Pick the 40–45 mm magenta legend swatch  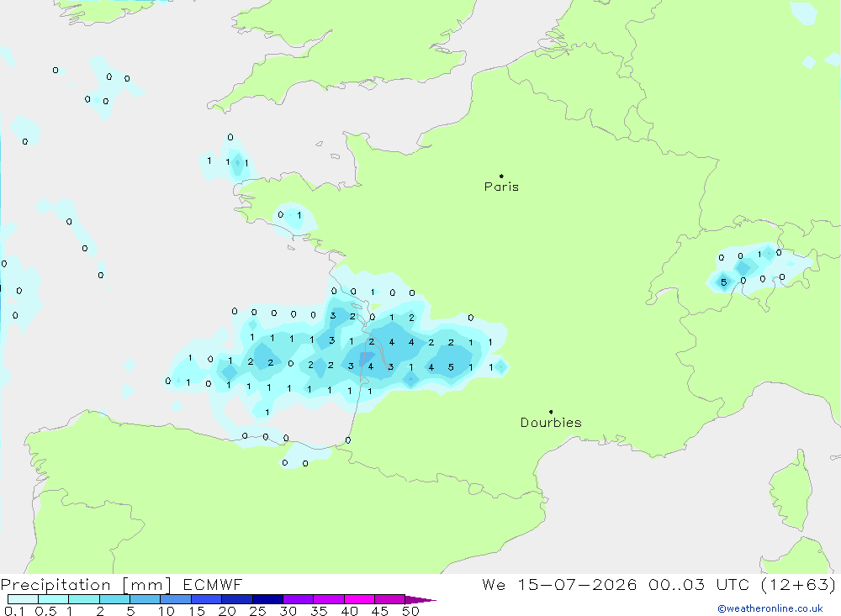[359, 599]
